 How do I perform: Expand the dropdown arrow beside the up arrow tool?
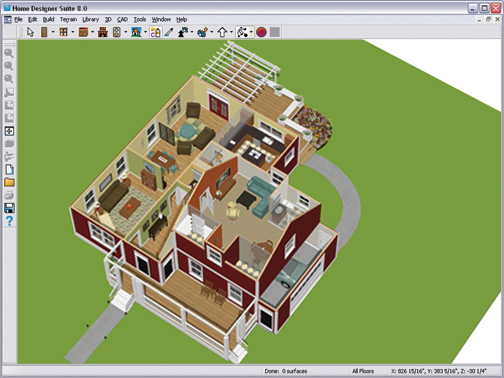[231, 32]
